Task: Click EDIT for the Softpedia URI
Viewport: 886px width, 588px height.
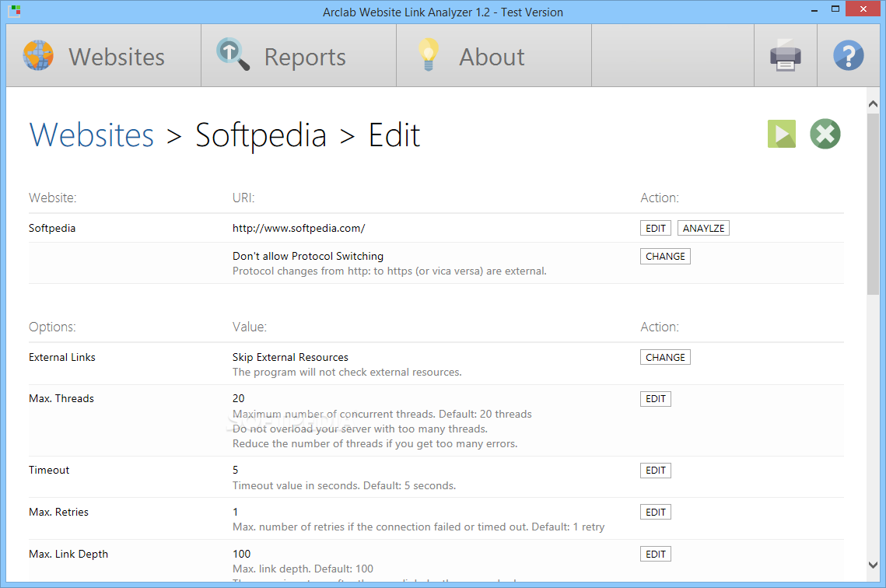Action: pos(656,228)
